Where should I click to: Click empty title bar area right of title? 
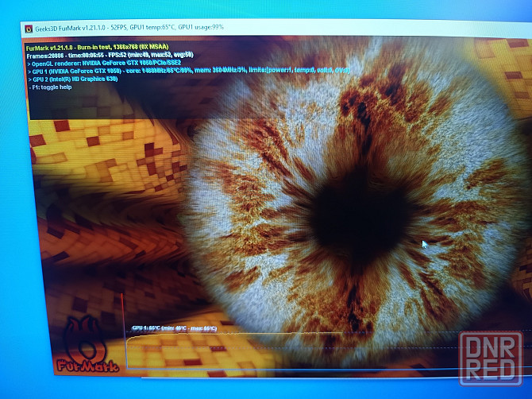[x=357, y=28]
